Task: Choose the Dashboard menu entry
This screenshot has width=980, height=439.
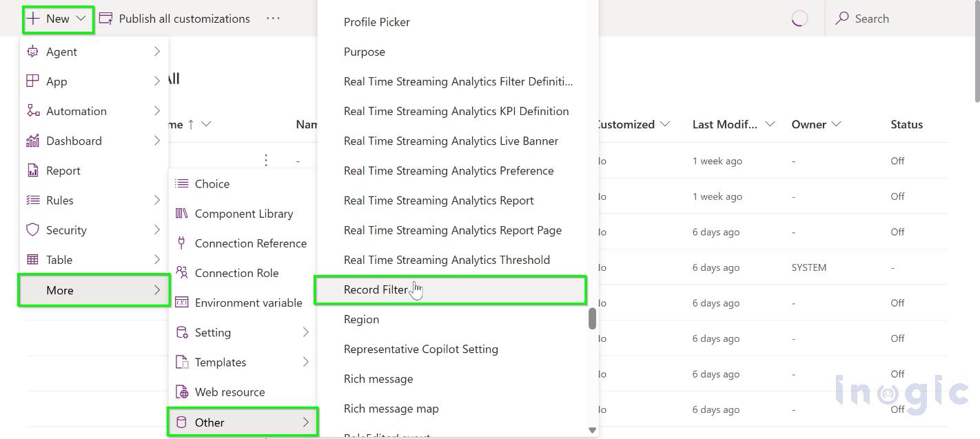Action: [94, 141]
